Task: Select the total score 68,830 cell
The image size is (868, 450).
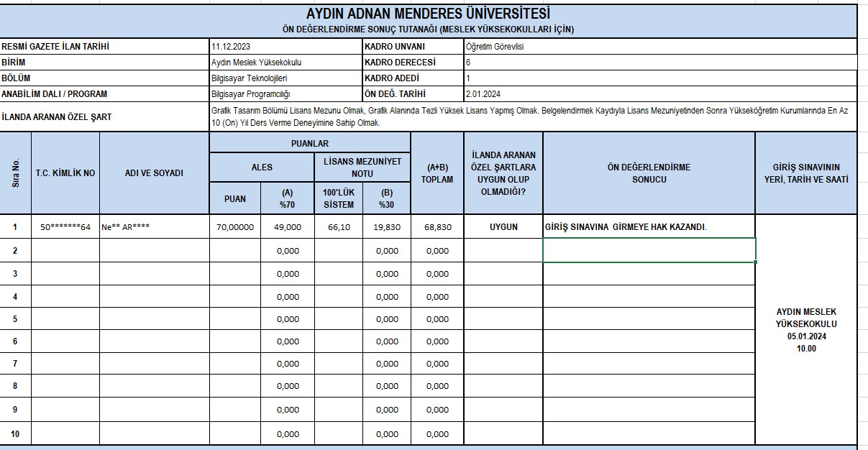Action: tap(437, 228)
